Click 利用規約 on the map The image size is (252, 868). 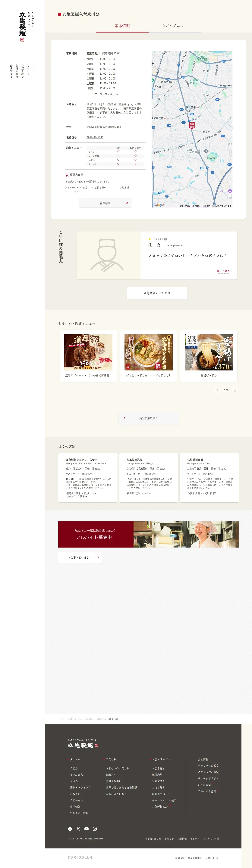coord(206,206)
